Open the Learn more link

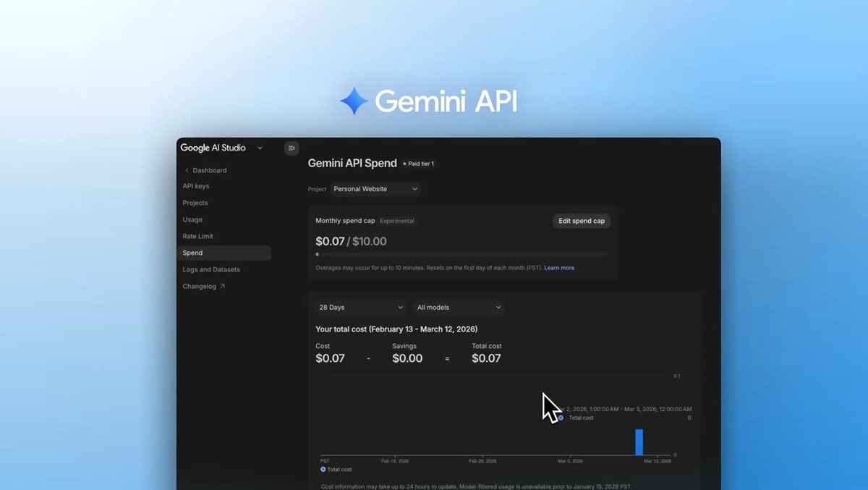click(x=558, y=267)
